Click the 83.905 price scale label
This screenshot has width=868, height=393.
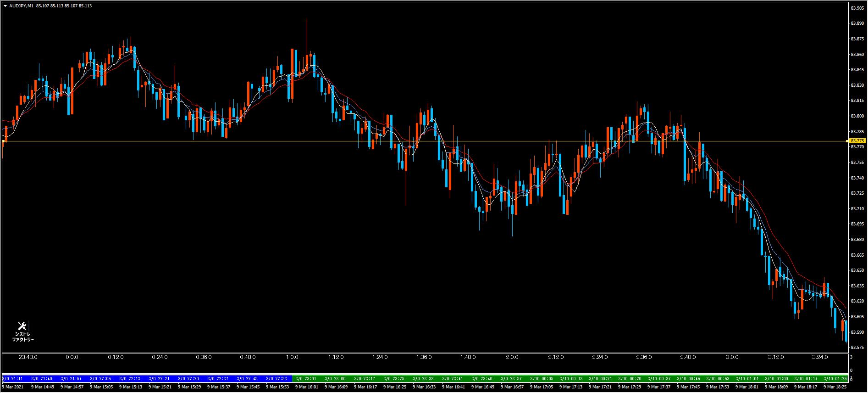pyautogui.click(x=857, y=8)
